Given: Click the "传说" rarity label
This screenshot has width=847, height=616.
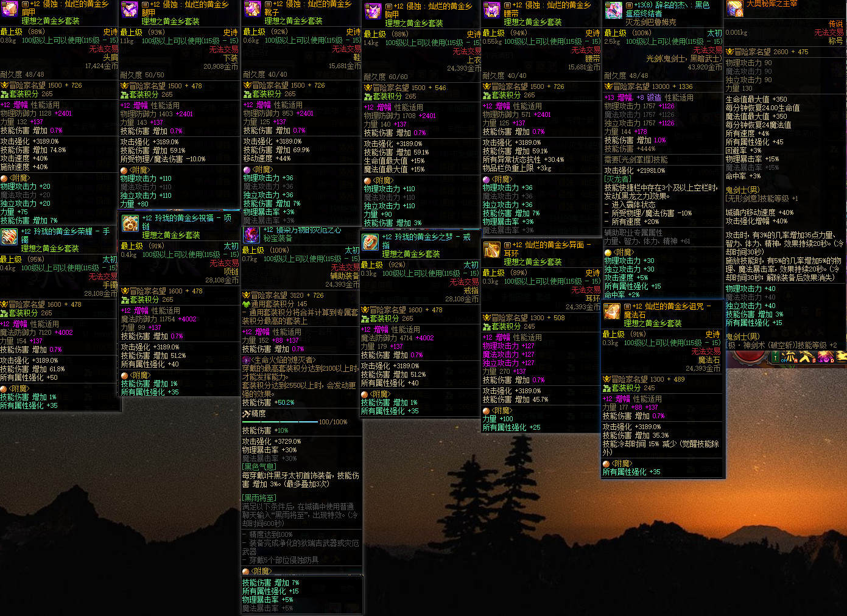Looking at the screenshot, I should coord(836,24).
